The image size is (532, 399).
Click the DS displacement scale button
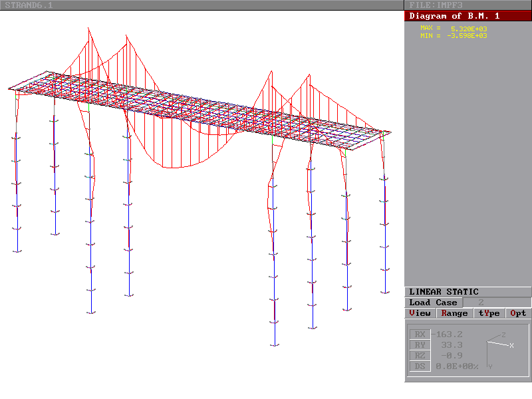[419, 366]
